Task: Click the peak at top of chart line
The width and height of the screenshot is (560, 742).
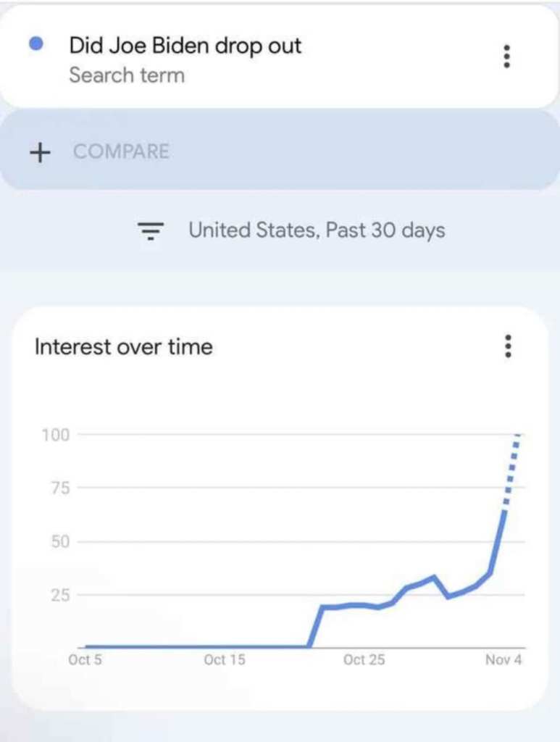Action: click(518, 435)
